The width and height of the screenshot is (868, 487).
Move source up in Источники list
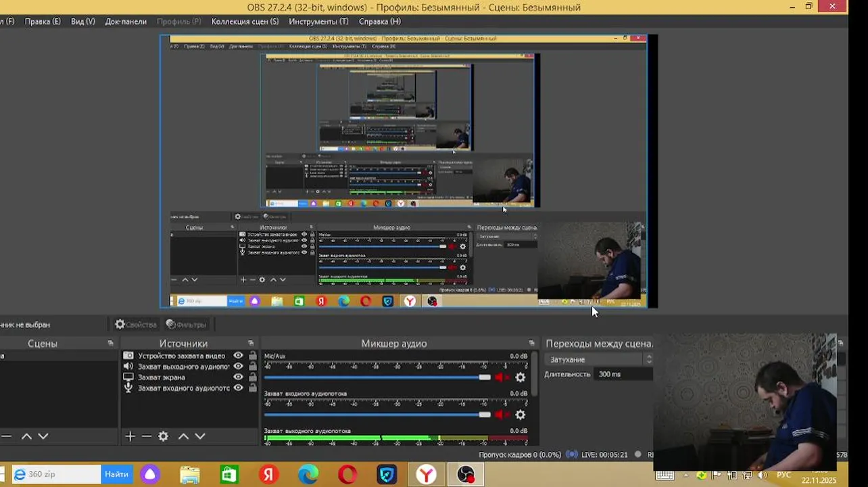(183, 436)
